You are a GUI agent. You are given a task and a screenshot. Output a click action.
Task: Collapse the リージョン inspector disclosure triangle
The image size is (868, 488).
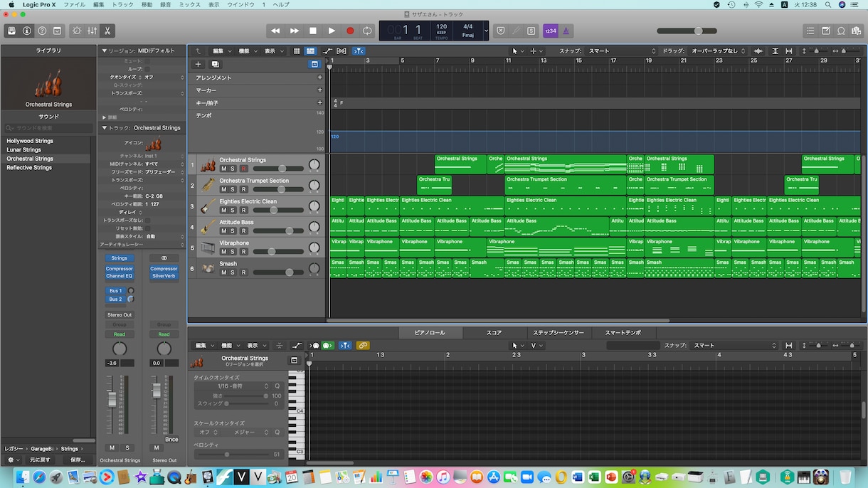click(x=105, y=51)
